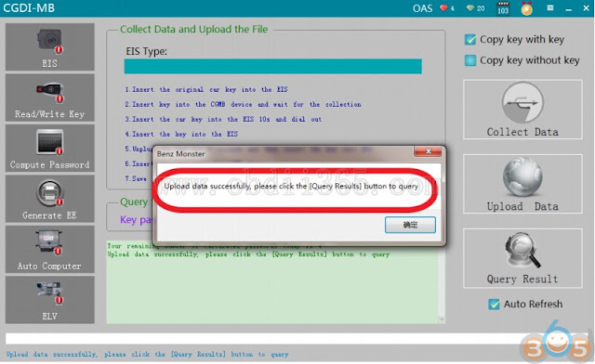Open the EIS module in sidebar

tap(49, 47)
